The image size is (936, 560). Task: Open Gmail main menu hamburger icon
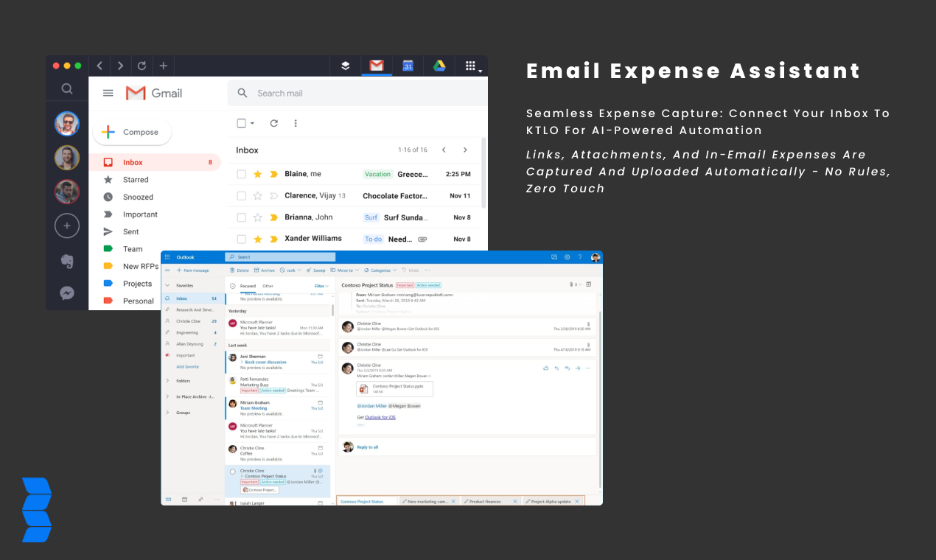108,93
